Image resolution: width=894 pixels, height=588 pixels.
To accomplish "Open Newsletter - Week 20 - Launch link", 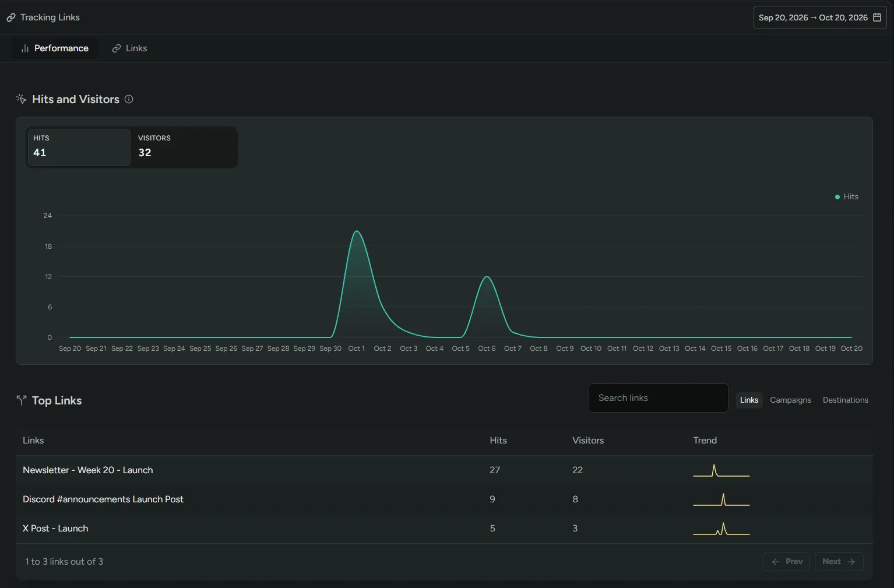I will coord(88,470).
